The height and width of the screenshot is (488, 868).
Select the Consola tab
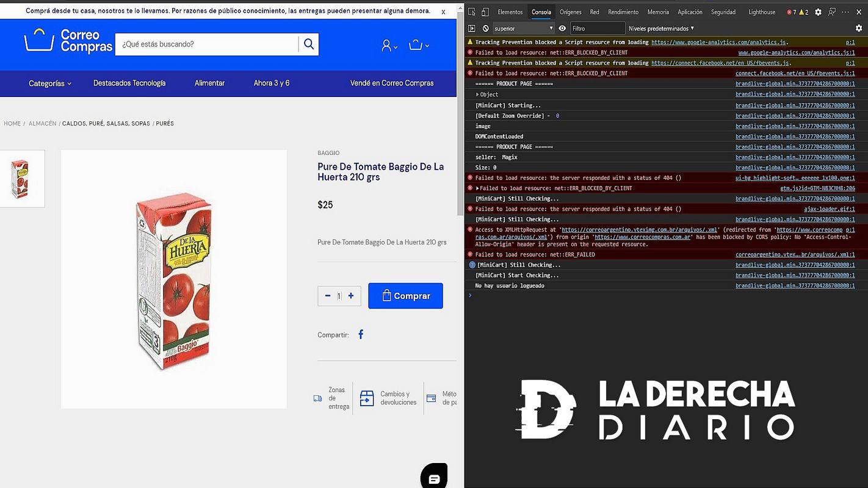[x=541, y=12]
